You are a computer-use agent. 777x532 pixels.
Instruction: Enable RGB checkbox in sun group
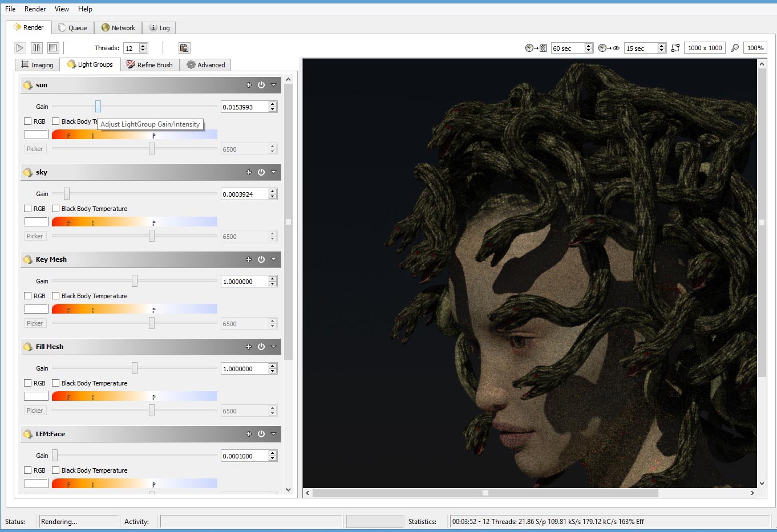point(28,121)
